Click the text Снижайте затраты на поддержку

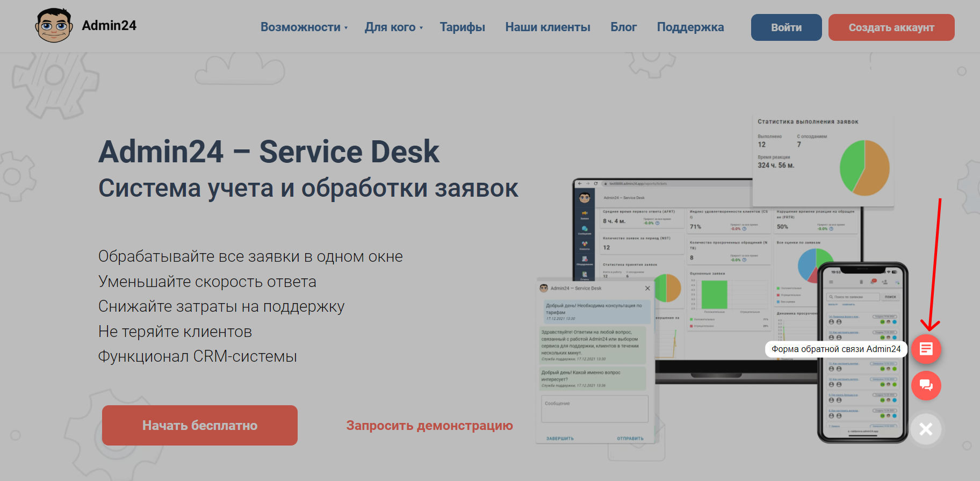221,306
